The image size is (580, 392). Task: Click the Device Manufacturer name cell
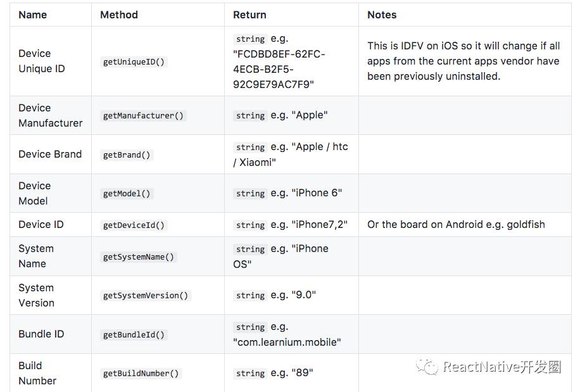(x=50, y=115)
